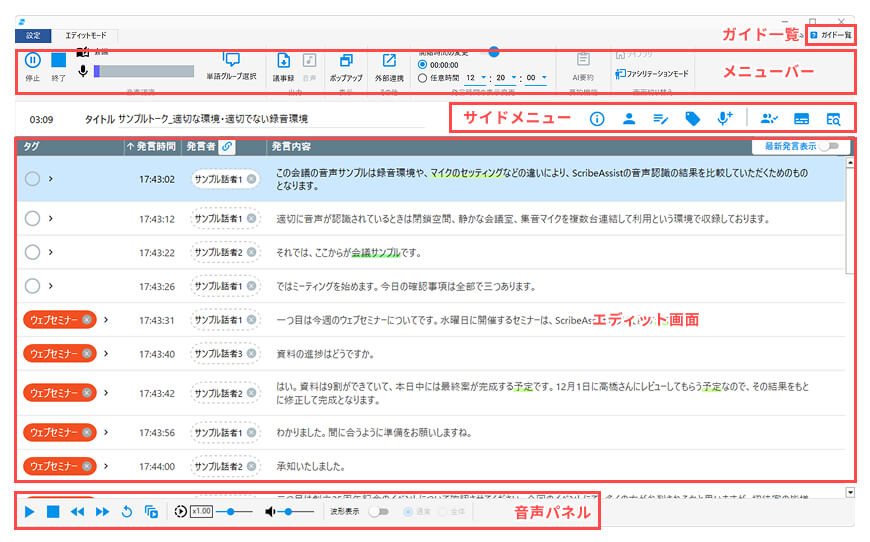
Task: Switch to the 設定 tab
Action: pyautogui.click(x=33, y=36)
